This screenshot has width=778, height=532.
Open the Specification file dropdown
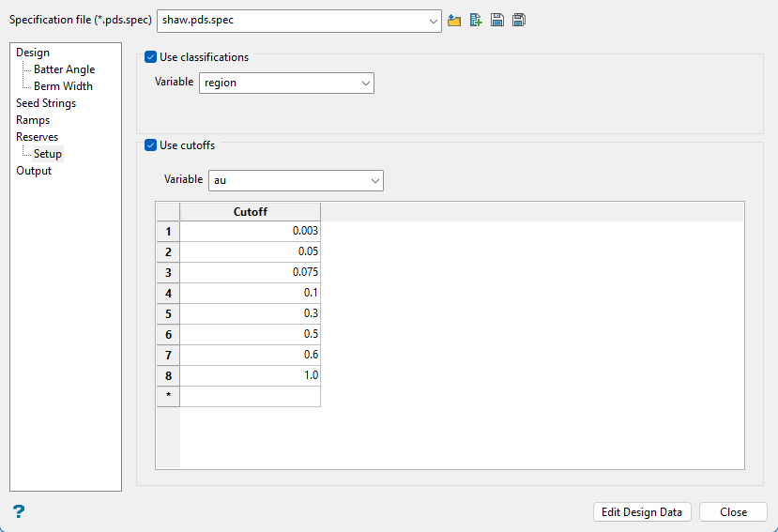click(432, 21)
